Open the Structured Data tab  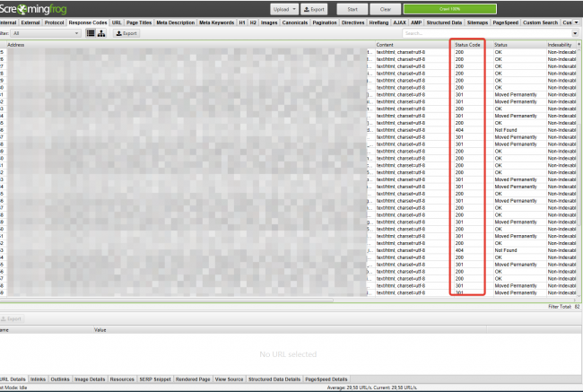click(442, 22)
